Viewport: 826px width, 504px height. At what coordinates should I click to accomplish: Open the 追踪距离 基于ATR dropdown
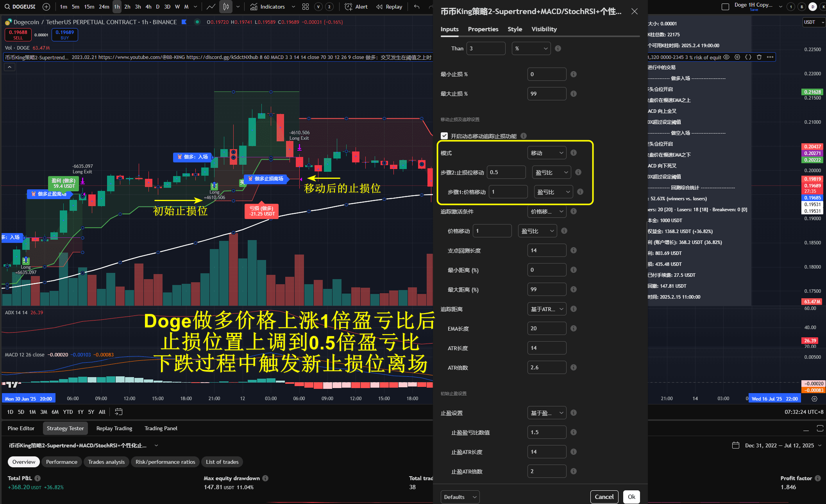(x=547, y=309)
